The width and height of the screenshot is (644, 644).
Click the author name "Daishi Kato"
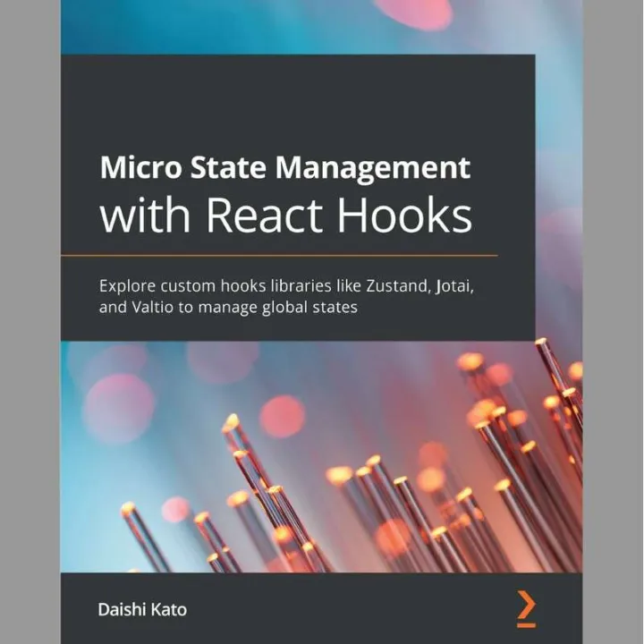pyautogui.click(x=142, y=609)
